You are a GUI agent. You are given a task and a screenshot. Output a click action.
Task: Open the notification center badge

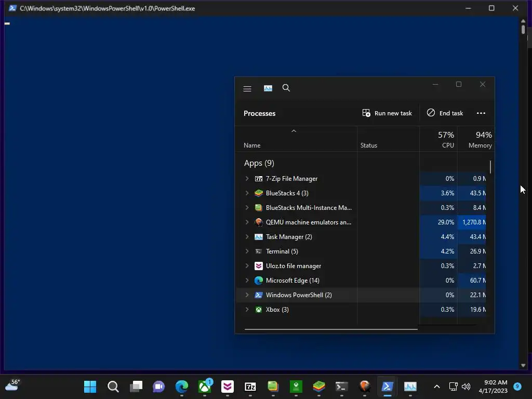coord(517,387)
